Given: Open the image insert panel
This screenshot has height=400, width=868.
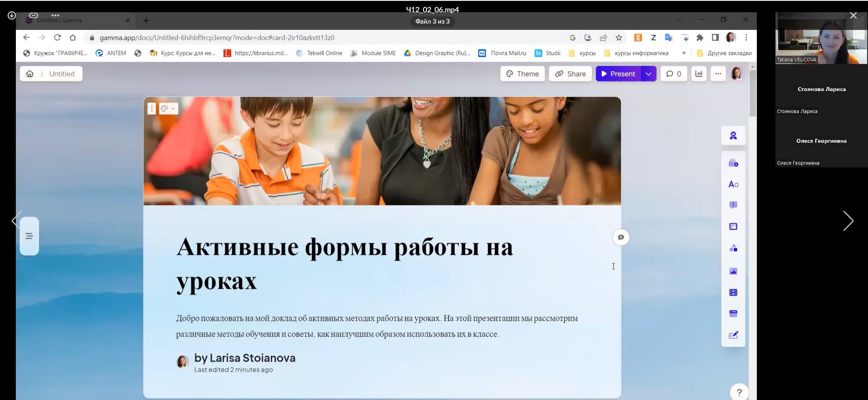Looking at the screenshot, I should pyautogui.click(x=733, y=271).
